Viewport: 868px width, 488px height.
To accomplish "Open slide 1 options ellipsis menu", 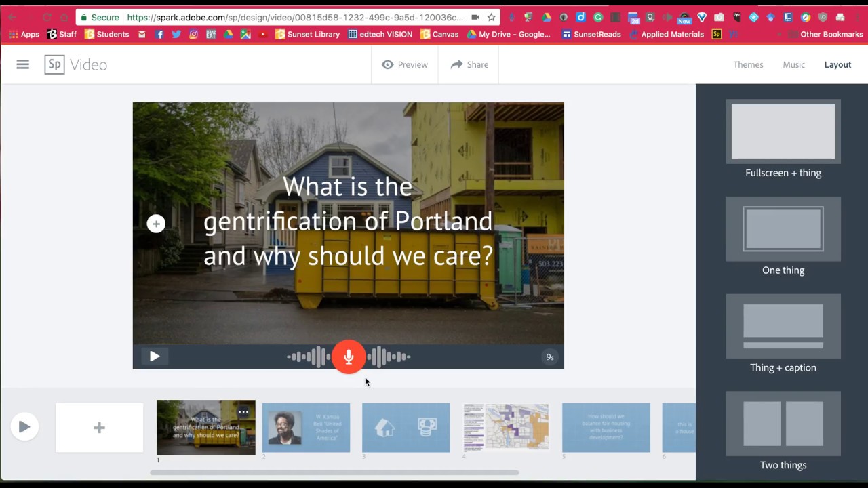I will point(243,412).
